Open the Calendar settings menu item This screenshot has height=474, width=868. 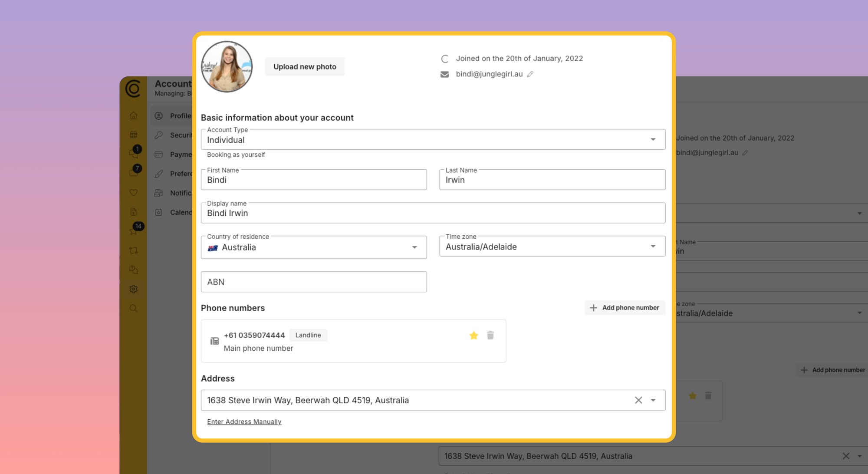(173, 212)
